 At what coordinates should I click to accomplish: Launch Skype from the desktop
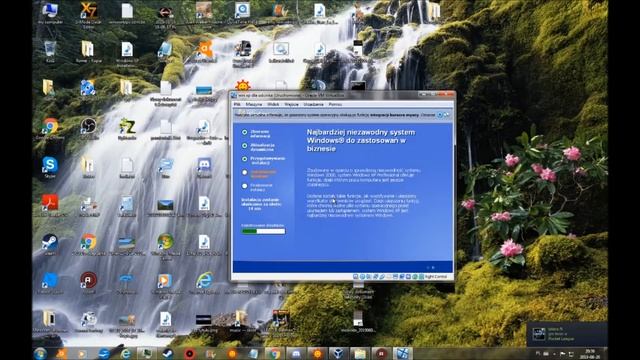(x=50, y=165)
